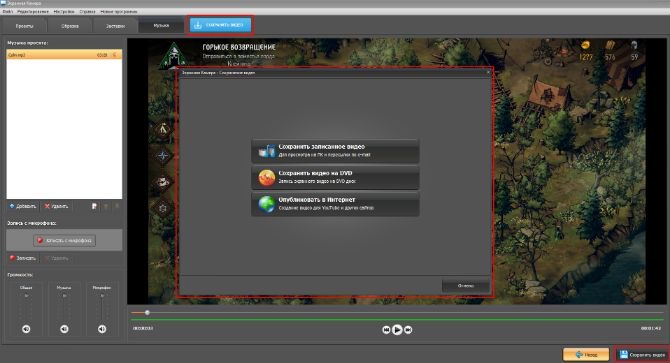Pick 'Опубликовать в Интернет' globe option

[335, 204]
